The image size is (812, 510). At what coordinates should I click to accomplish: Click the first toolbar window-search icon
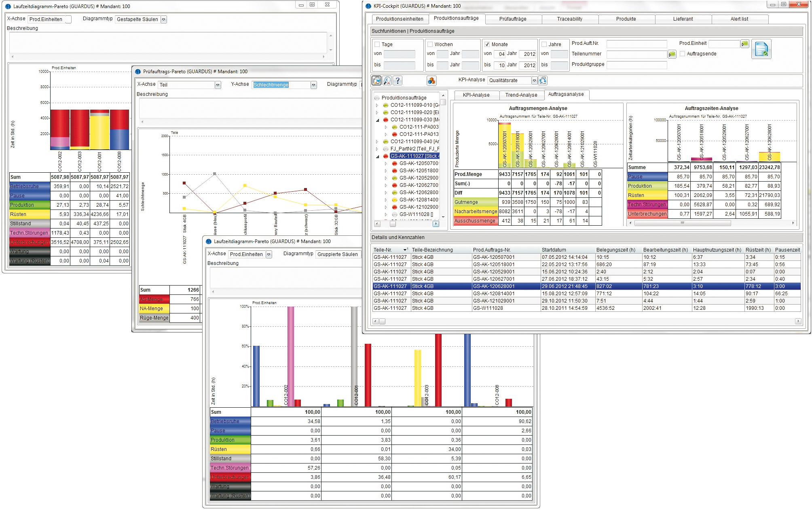pyautogui.click(x=376, y=80)
